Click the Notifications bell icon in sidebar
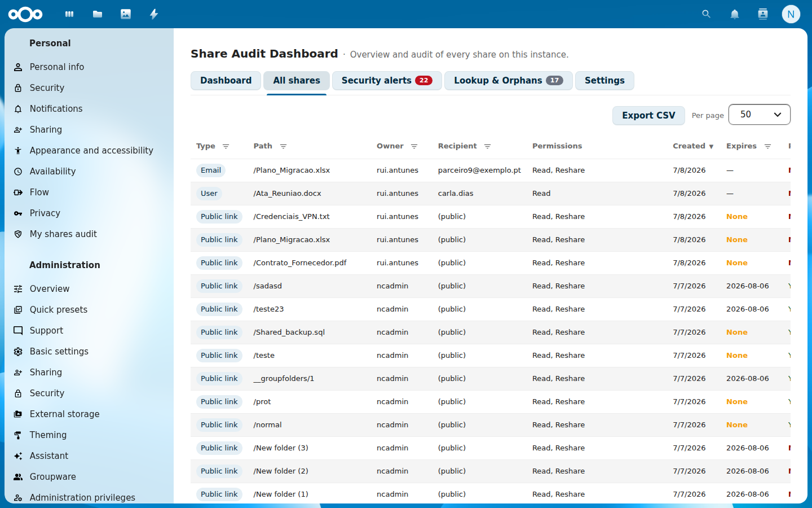Screen dimensions: 812x508 18,109
